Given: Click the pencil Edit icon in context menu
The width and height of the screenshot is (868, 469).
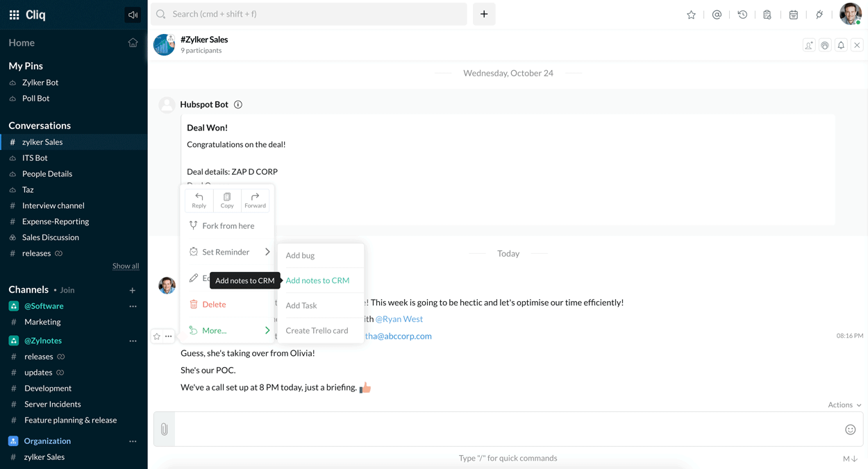Looking at the screenshot, I should (194, 278).
